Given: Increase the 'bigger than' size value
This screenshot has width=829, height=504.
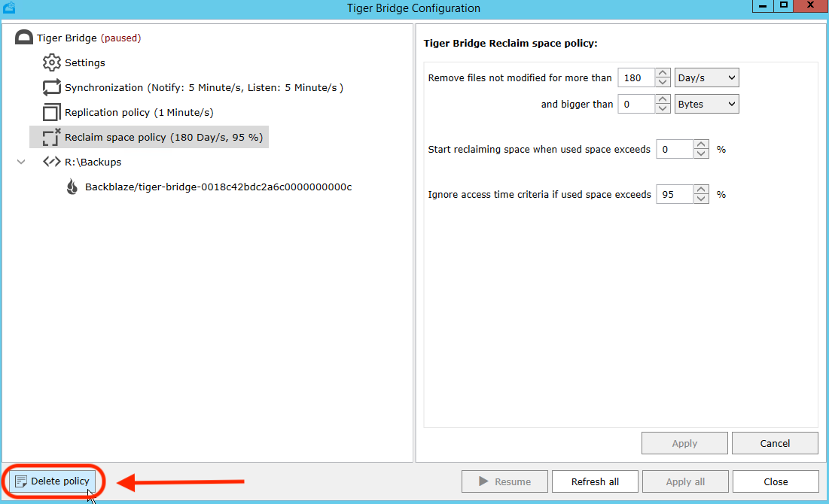Looking at the screenshot, I should point(663,99).
